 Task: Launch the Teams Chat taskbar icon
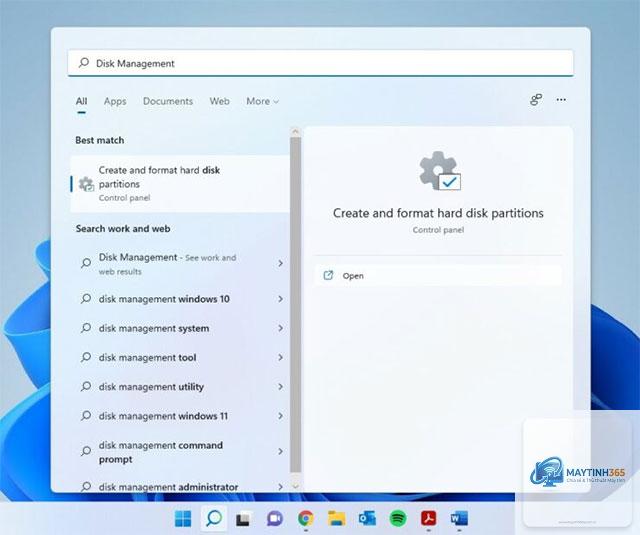coord(274,519)
